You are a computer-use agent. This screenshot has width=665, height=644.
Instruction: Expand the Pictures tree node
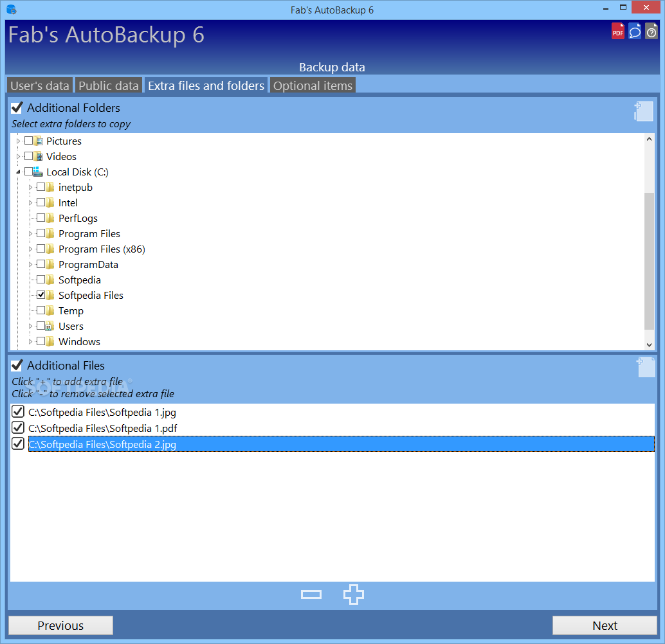click(x=18, y=141)
